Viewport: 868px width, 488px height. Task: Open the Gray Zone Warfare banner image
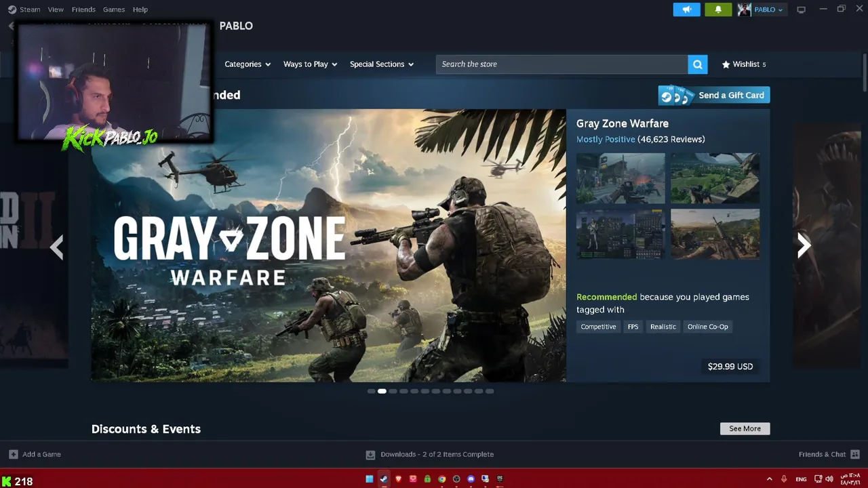[x=329, y=245]
